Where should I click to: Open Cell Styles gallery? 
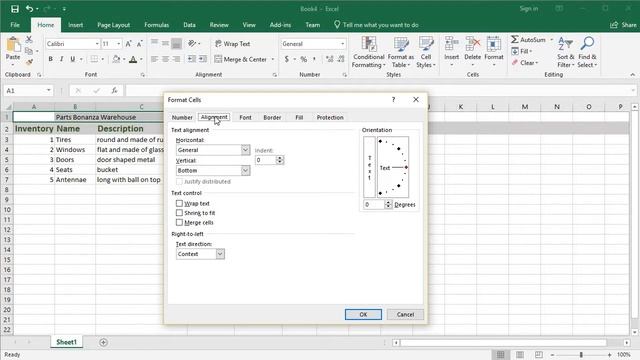pos(426,52)
